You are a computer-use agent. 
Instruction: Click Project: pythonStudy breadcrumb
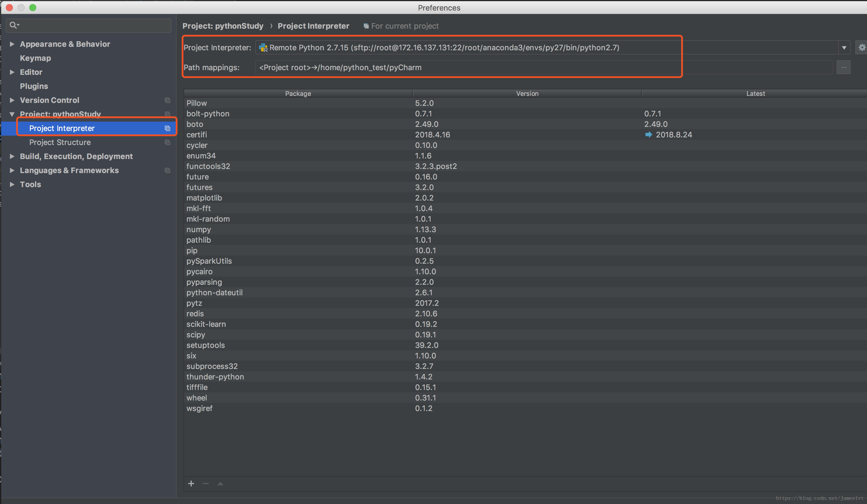click(x=223, y=26)
